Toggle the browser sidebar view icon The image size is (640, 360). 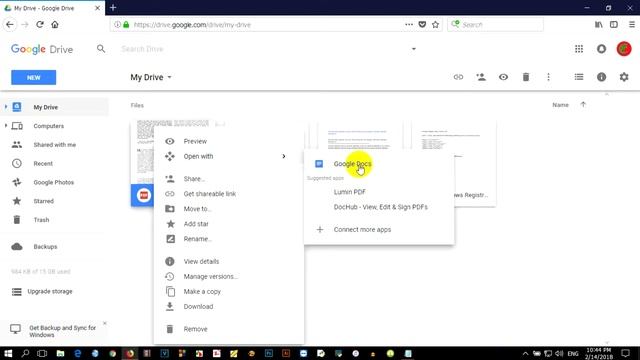click(x=613, y=24)
